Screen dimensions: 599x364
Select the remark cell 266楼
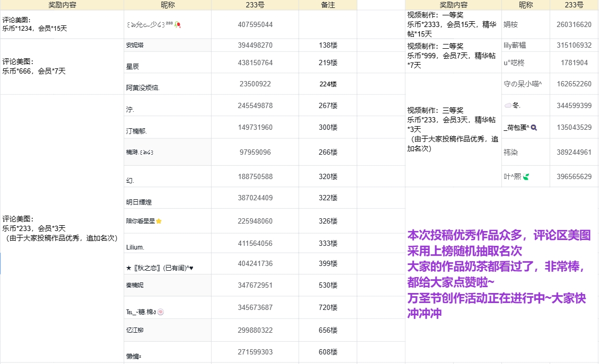[x=328, y=152]
